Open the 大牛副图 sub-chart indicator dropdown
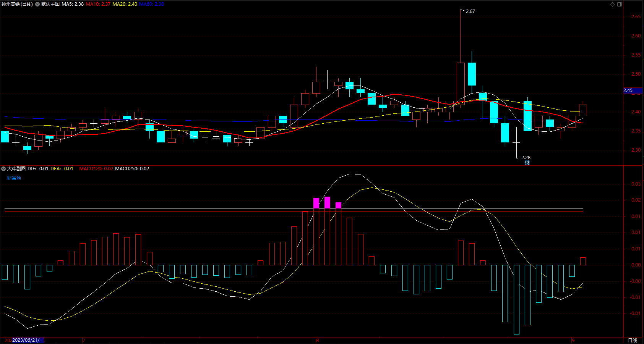This screenshot has width=644, height=344. coord(3,169)
